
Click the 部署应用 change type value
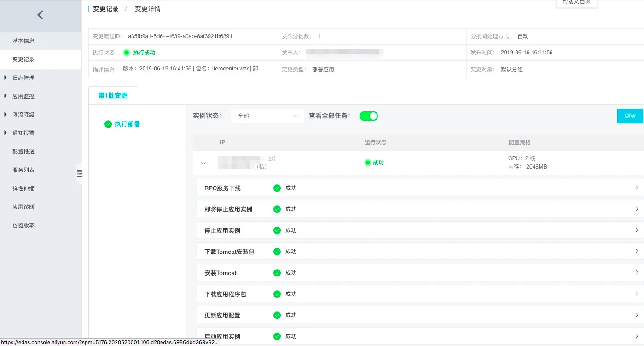[x=323, y=70]
